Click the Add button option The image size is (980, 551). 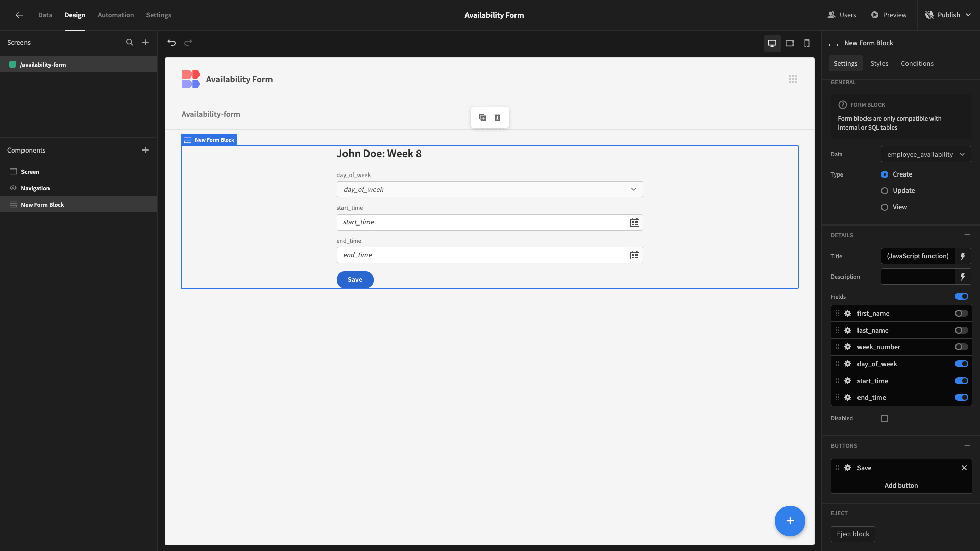(901, 486)
